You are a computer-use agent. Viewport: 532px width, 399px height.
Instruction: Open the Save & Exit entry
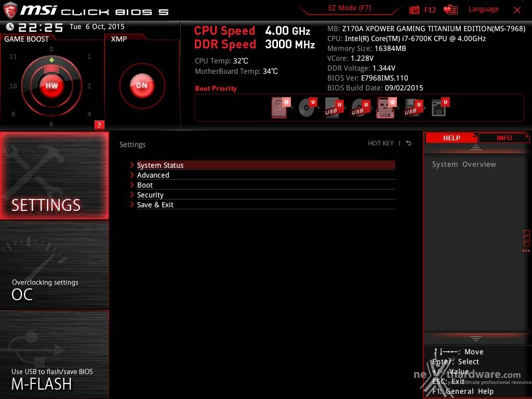click(266, 205)
